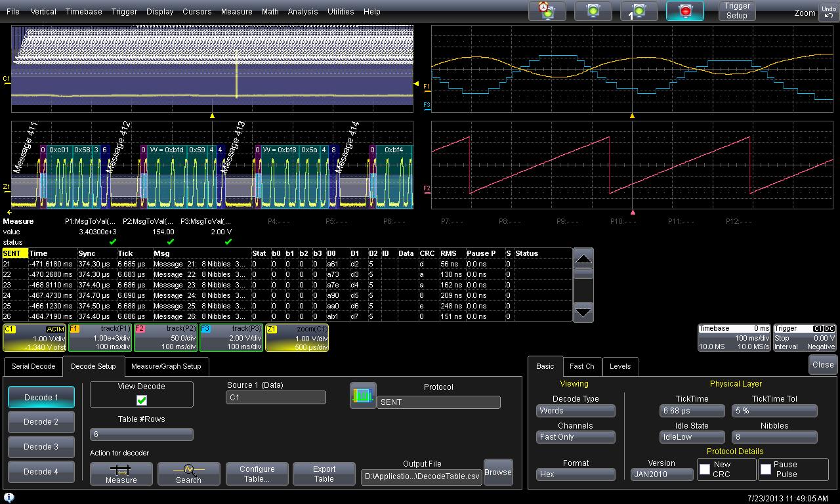
Task: Click the protocol icon beside SENT
Action: (363, 396)
